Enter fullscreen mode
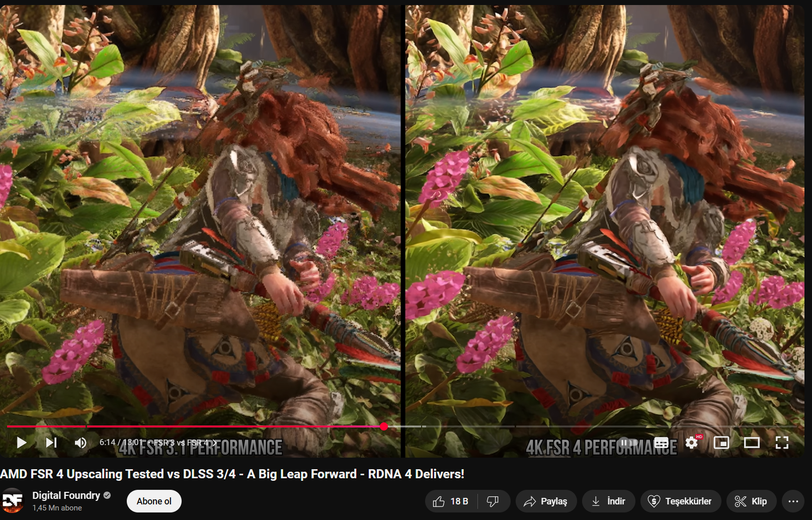This screenshot has height=520, width=812. (x=782, y=443)
